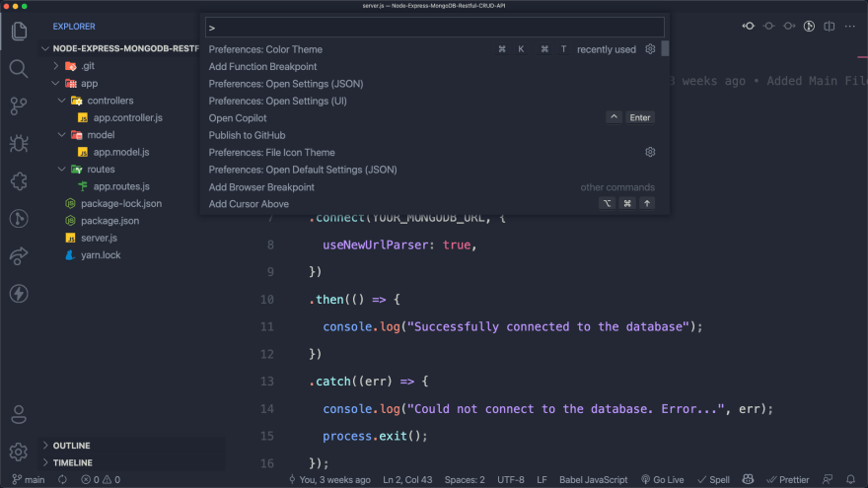This screenshot has width=868, height=488.
Task: Expand the OUTLINE section
Action: point(71,446)
